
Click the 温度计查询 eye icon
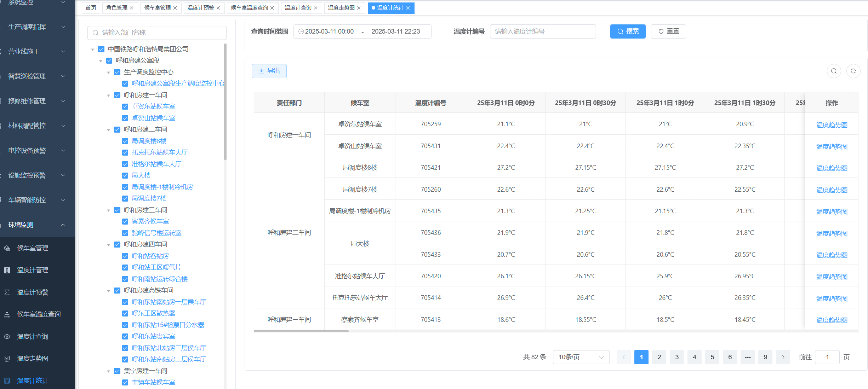(x=7, y=337)
